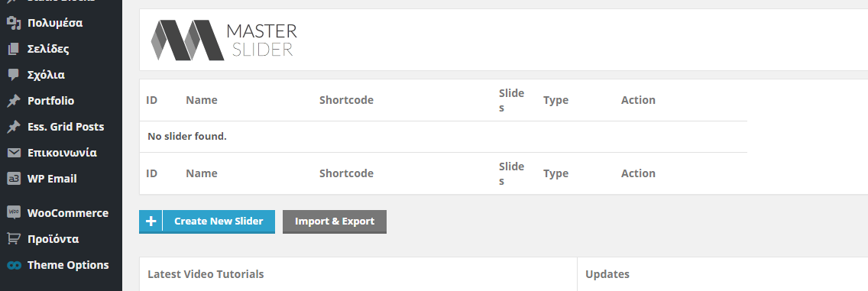Image resolution: width=868 pixels, height=291 pixels.
Task: Click the Προϊόντα shopping cart icon
Action: pyautogui.click(x=14, y=239)
